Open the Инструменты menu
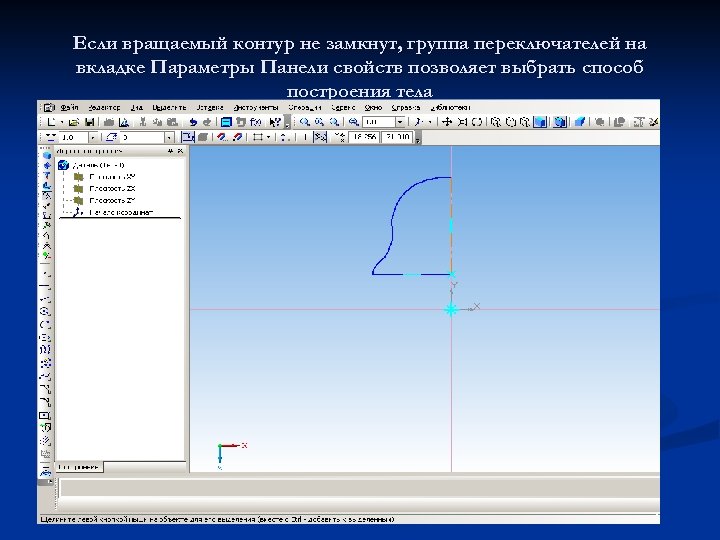The width and height of the screenshot is (720, 540). [x=256, y=107]
